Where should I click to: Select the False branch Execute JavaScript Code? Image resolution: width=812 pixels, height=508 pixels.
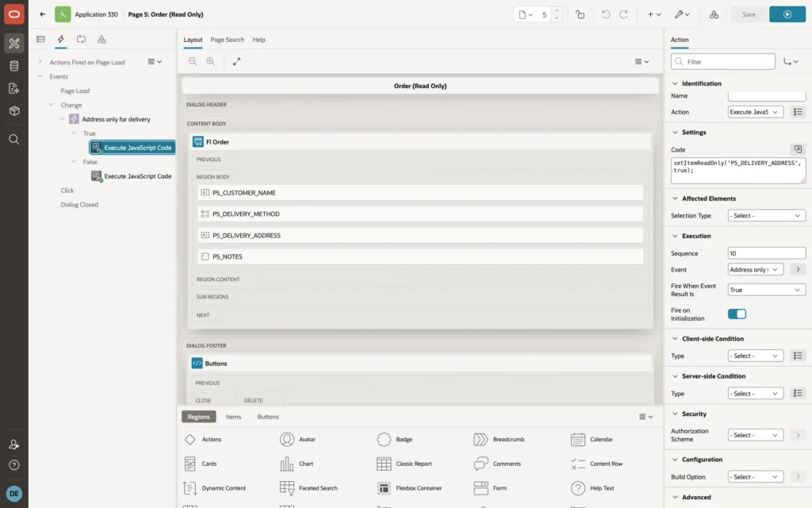click(132, 176)
